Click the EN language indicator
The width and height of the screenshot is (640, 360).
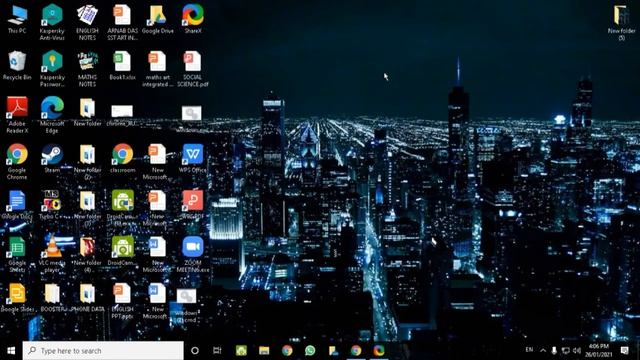coord(529,350)
